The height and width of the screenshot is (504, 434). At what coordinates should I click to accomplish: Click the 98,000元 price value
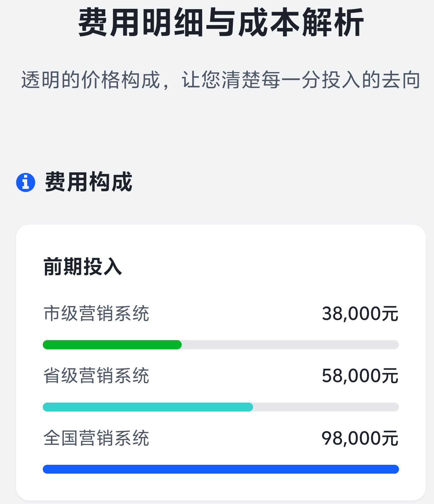pyautogui.click(x=360, y=438)
